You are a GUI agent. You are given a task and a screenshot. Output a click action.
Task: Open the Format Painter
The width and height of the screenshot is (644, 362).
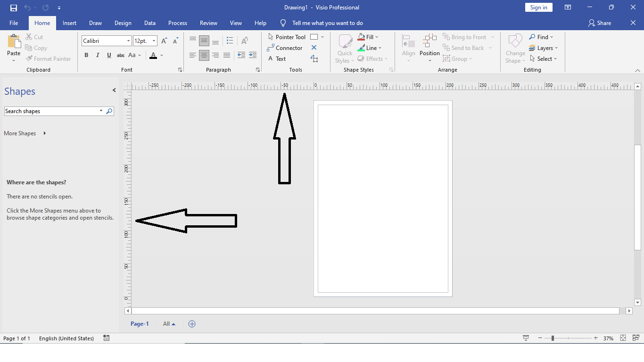[49, 58]
